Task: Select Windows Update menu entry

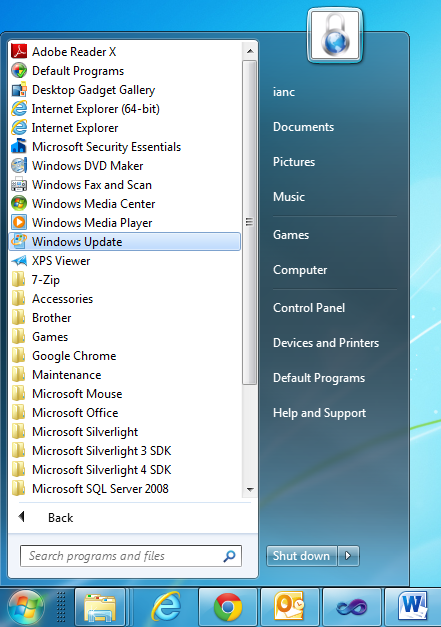Action: coord(125,242)
